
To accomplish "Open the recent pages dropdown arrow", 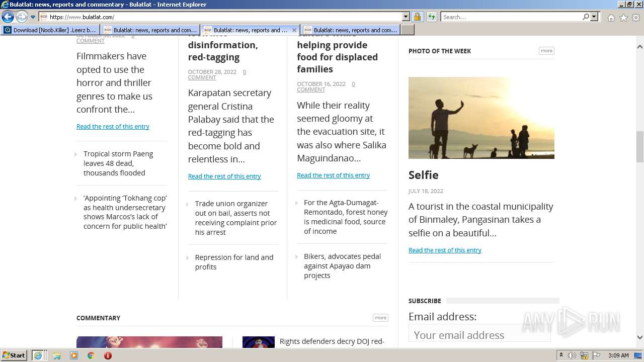I will click(x=33, y=17).
